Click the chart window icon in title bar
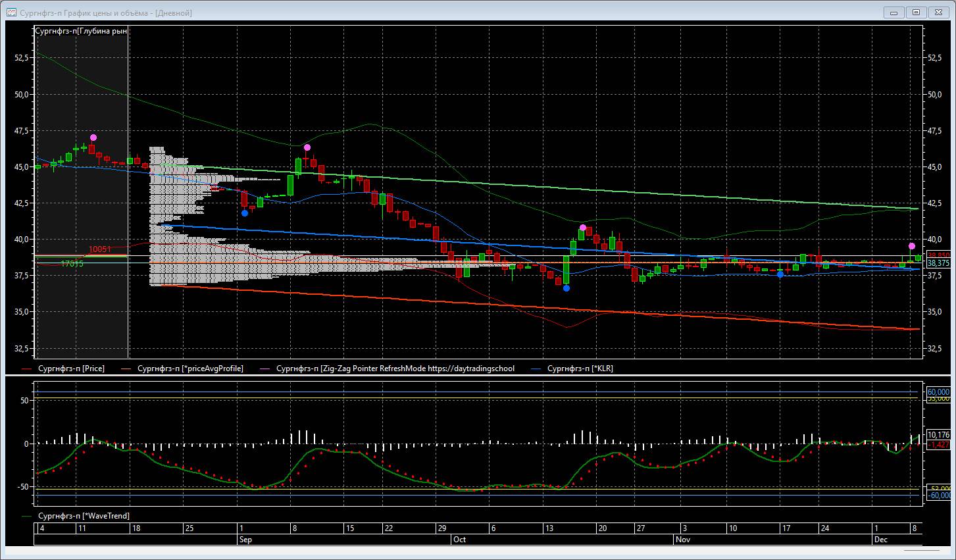The image size is (956, 560). 11,13
